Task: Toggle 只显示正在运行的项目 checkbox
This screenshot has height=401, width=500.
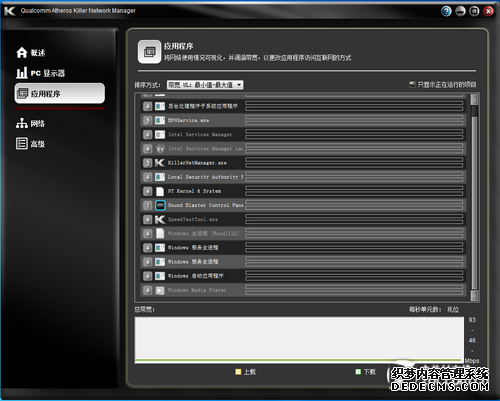Action: coord(412,84)
